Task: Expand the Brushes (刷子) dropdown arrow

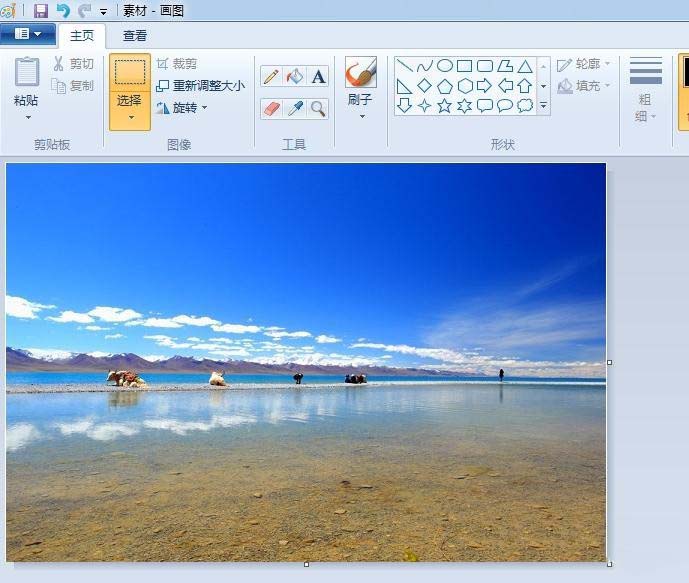Action: coord(363,117)
